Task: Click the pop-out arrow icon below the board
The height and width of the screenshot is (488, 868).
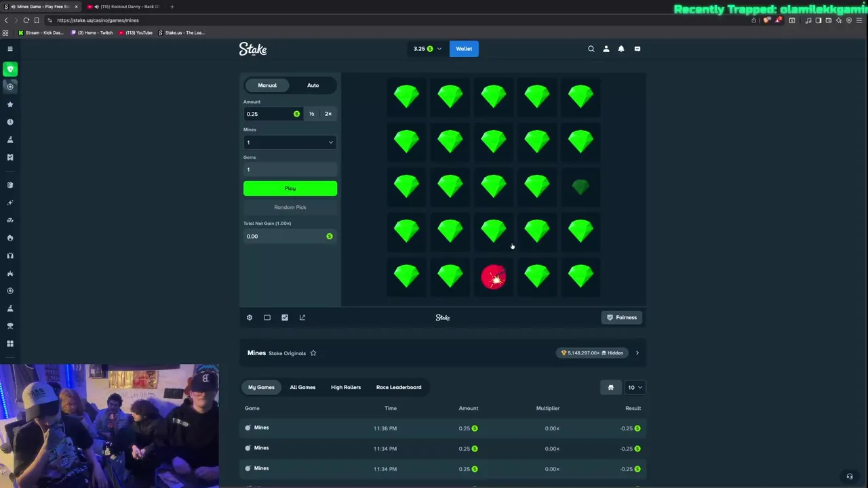Action: click(302, 317)
